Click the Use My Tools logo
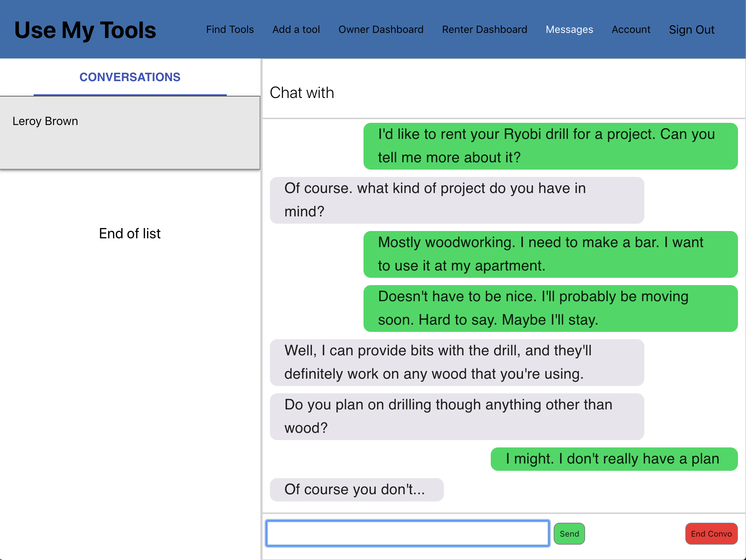Image resolution: width=746 pixels, height=560 pixels. [85, 30]
